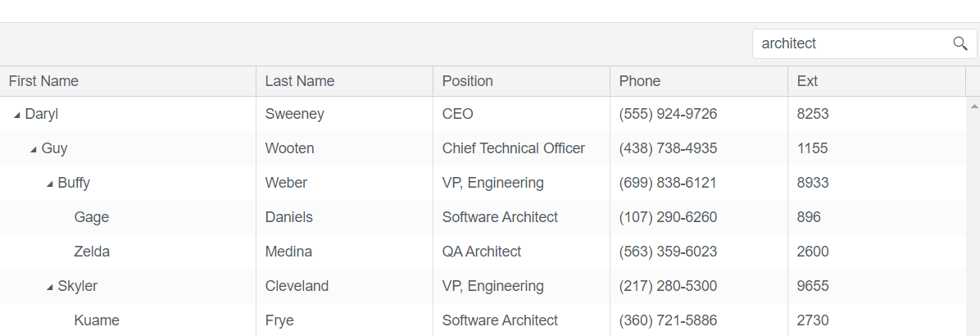Sort by First Name column header
This screenshot has height=336, width=980.
43,81
